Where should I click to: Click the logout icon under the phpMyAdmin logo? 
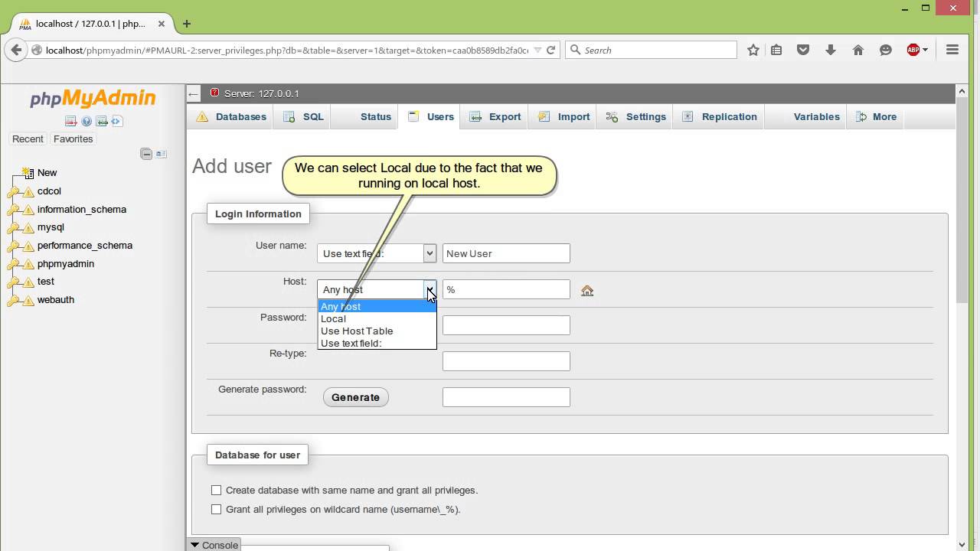[70, 121]
